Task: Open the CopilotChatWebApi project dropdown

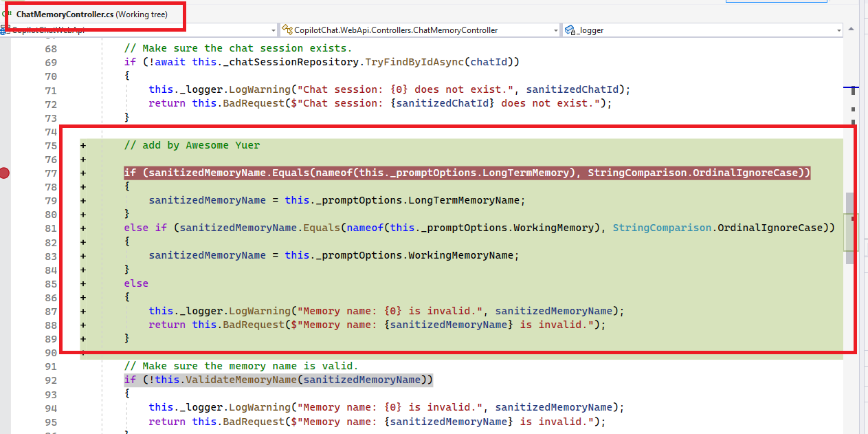Action: coord(273,30)
